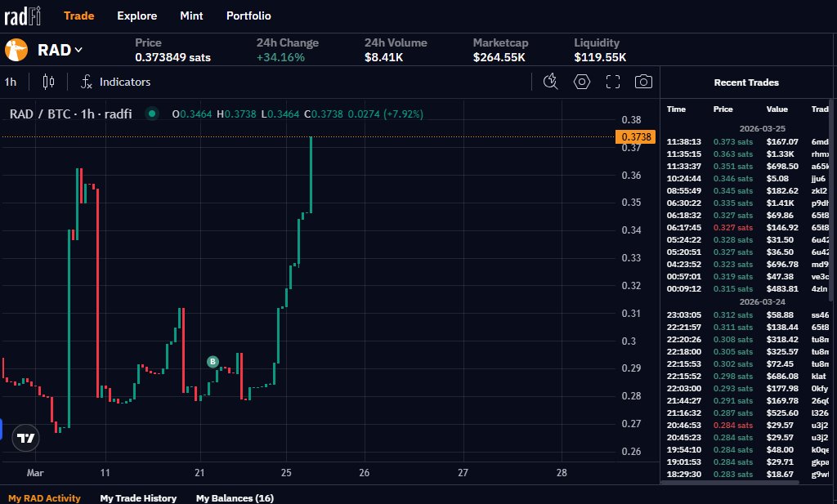Click the 0.3738 current price label
This screenshot has height=504, width=837.
click(635, 136)
